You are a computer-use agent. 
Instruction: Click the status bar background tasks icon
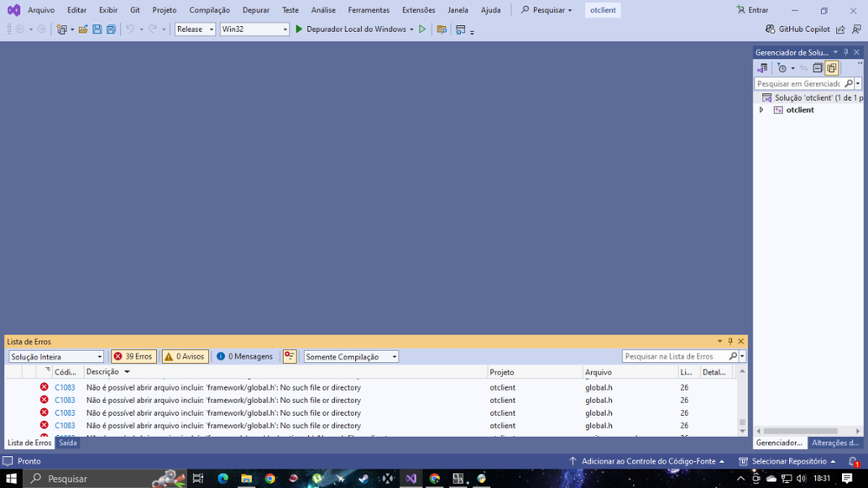coord(8,461)
